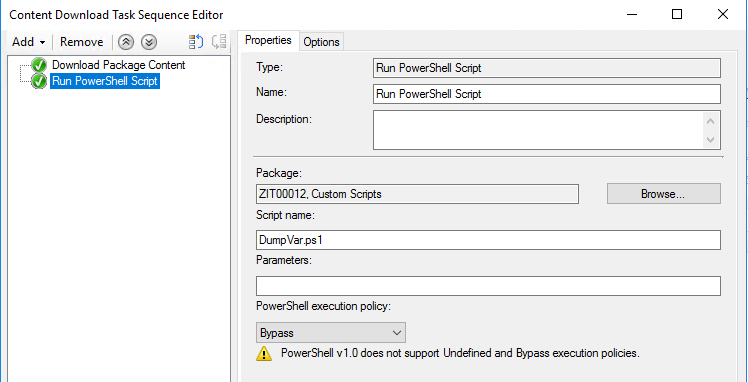Click Description box scroll up arrow
The height and width of the screenshot is (382, 748).
tap(711, 121)
